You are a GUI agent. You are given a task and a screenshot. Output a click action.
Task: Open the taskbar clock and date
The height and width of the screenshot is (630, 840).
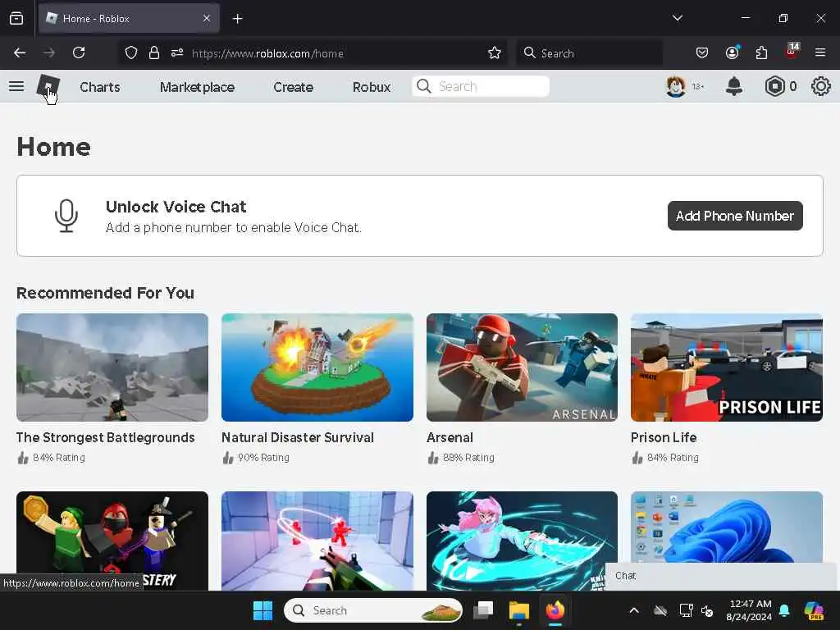pos(750,610)
